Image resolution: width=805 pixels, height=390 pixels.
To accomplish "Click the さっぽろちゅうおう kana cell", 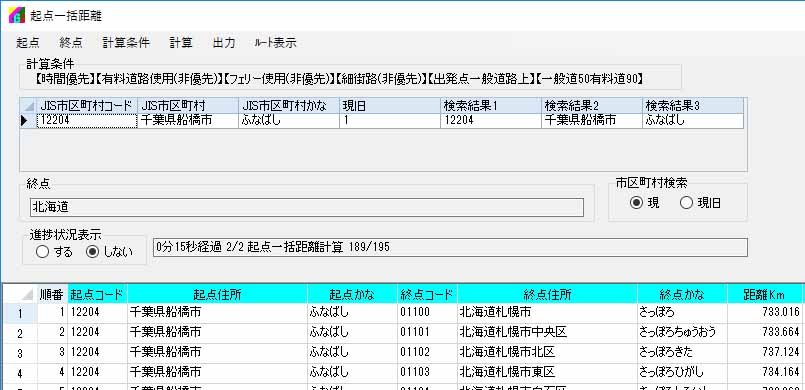I will pyautogui.click(x=682, y=333).
